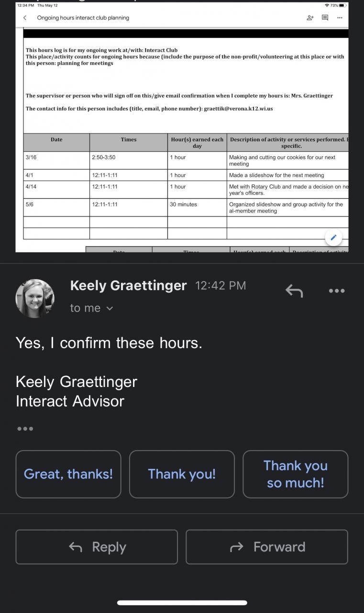Open the share/add people icon
The height and width of the screenshot is (613, 364).
pyautogui.click(x=310, y=18)
